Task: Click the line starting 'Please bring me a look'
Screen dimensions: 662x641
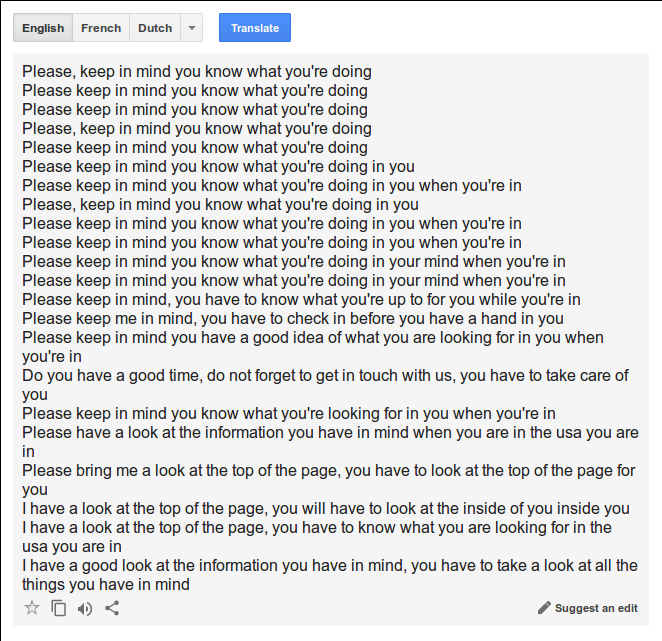Action: (x=328, y=480)
